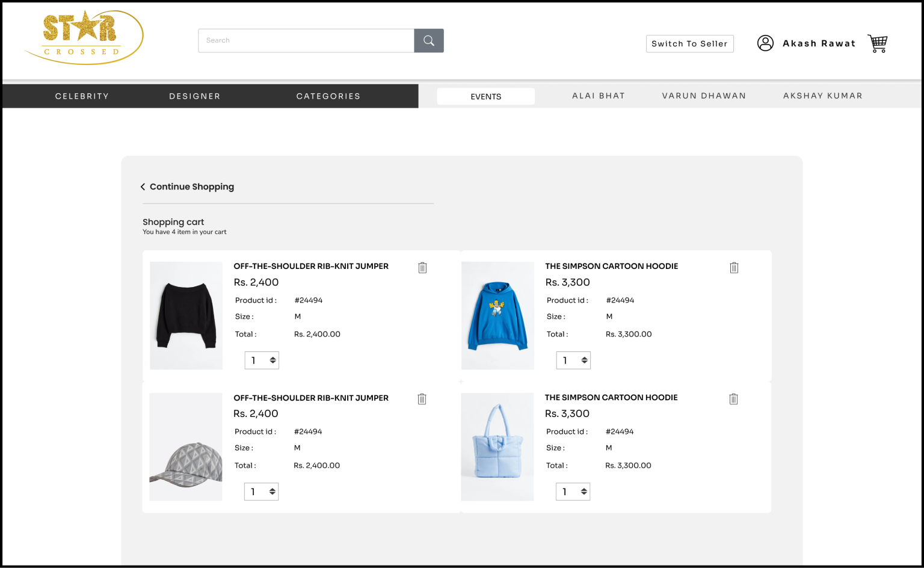
Task: Click the back chevron beside Continue Shopping
Action: coord(143,187)
